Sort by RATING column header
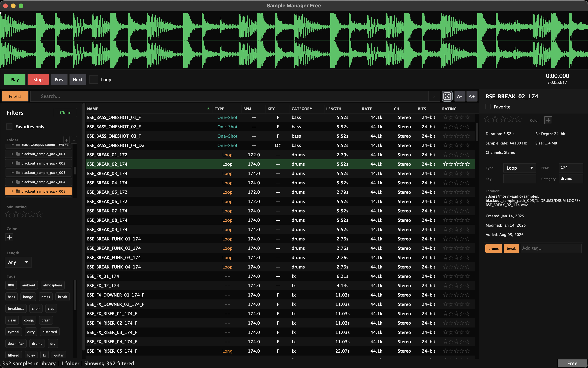This screenshot has height=368, width=588. tap(449, 109)
